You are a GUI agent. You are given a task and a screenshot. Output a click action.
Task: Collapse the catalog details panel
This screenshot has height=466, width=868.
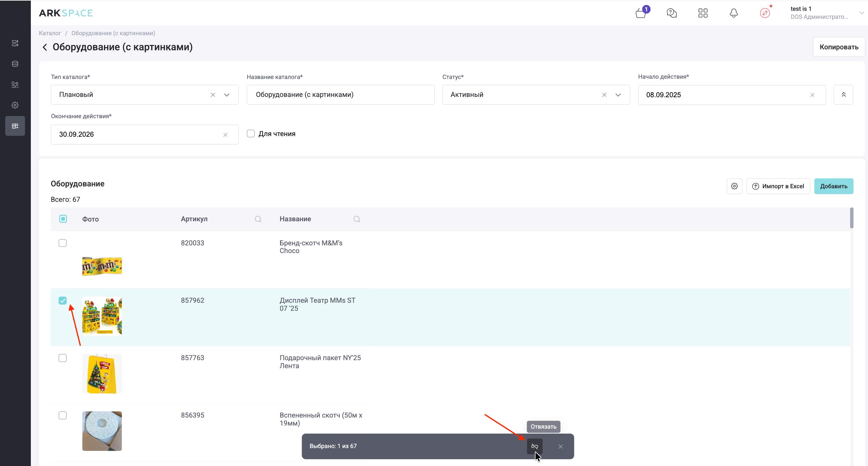click(843, 95)
